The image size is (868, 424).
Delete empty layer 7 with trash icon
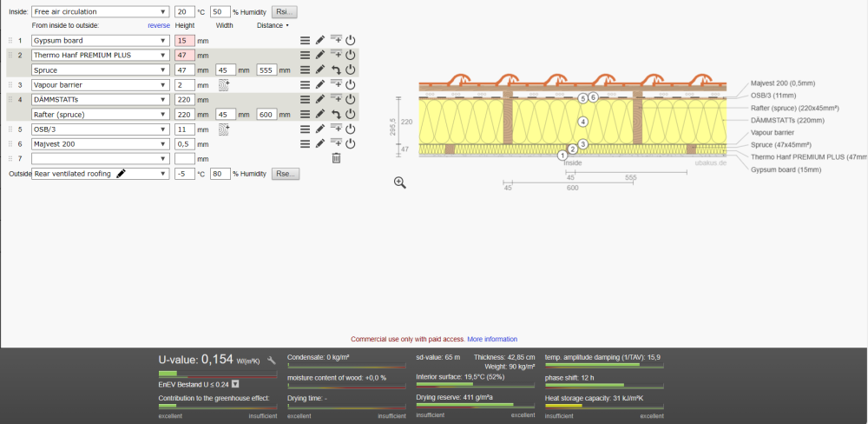[336, 158]
